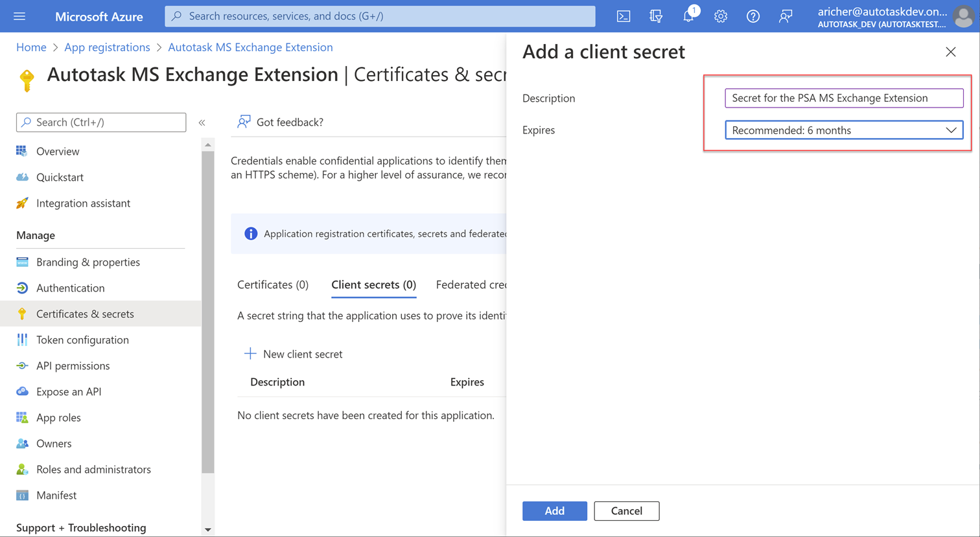Switch to the Certificates (0) tab

pos(273,284)
